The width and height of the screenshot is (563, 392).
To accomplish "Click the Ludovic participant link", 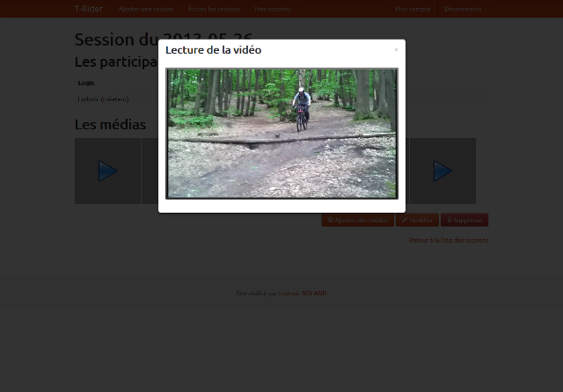I will (x=88, y=99).
